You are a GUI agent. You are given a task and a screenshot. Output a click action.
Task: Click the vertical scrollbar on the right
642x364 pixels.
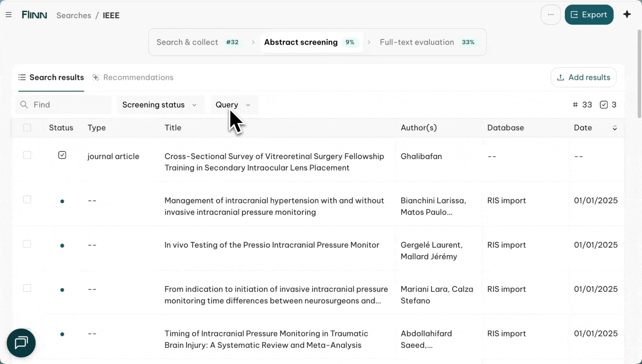pyautogui.click(x=639, y=74)
